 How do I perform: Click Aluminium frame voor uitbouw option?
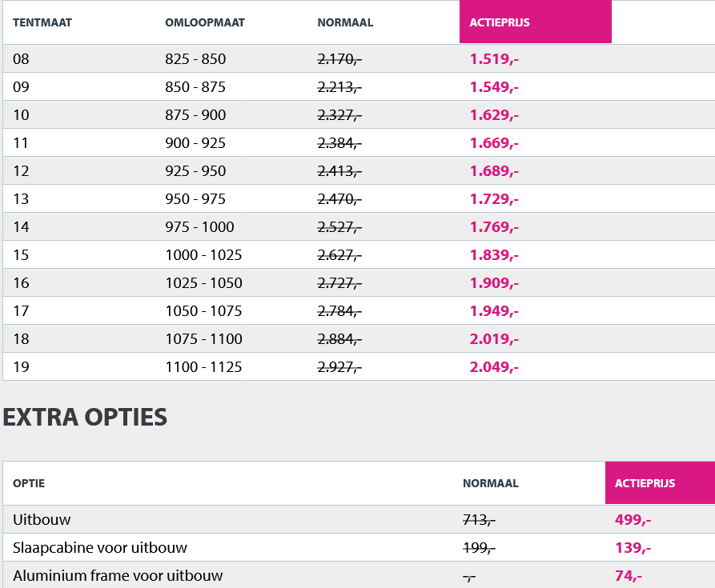[118, 576]
